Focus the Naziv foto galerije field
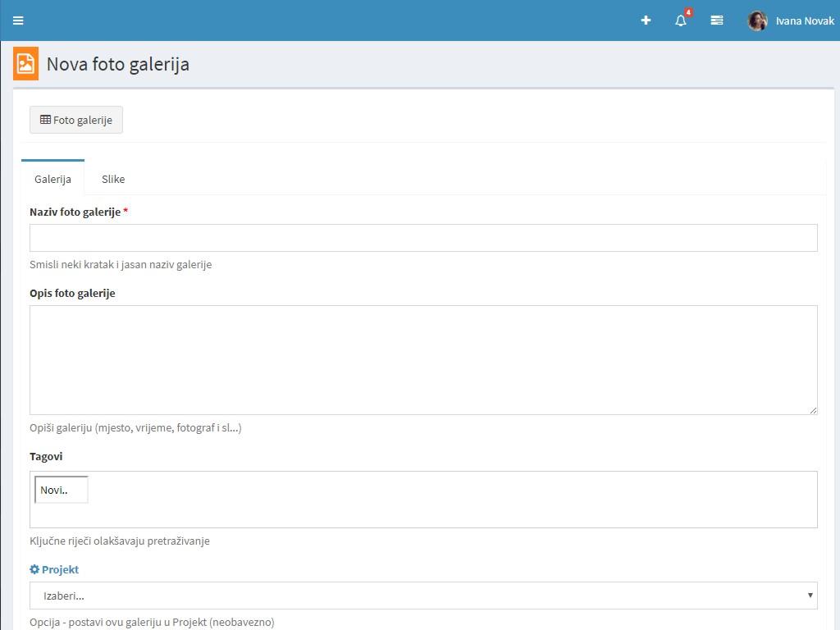The width and height of the screenshot is (840, 630). (423, 238)
